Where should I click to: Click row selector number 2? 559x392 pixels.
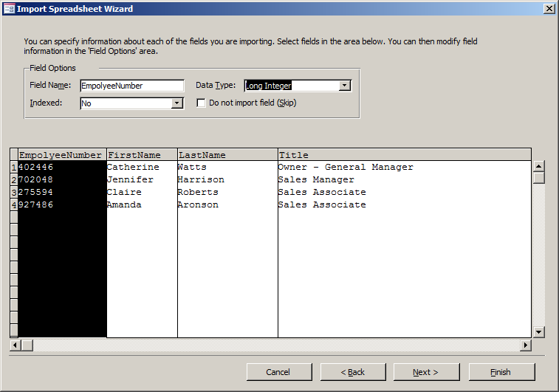(14, 179)
